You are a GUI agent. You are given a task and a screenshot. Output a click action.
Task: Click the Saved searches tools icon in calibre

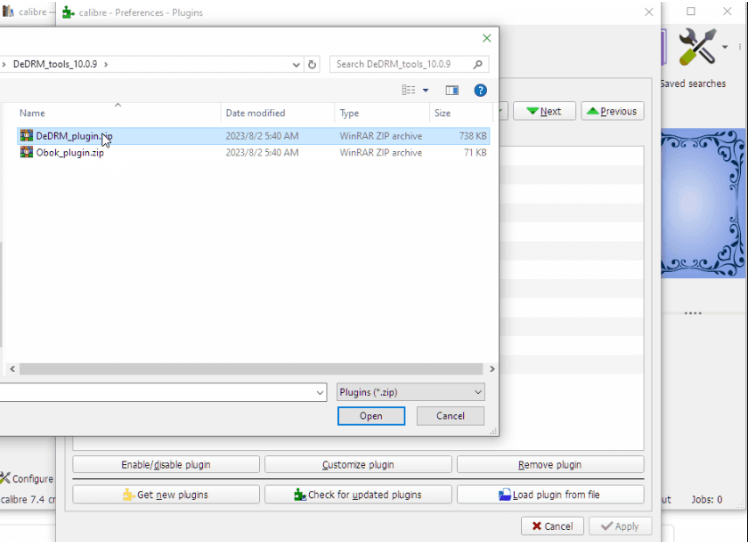(697, 46)
